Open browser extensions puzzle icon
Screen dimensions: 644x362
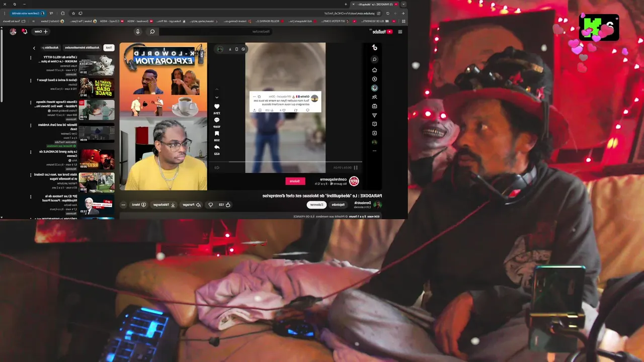(62, 13)
